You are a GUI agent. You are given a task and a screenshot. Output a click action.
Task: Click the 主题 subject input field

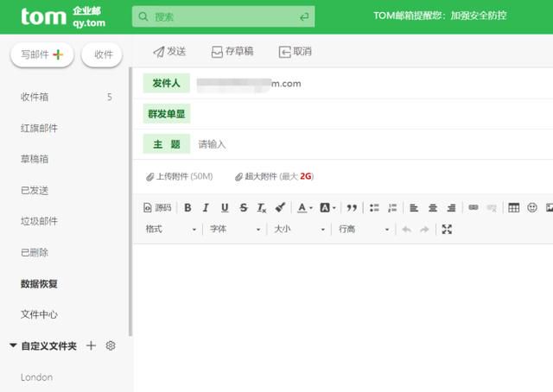tap(372, 144)
